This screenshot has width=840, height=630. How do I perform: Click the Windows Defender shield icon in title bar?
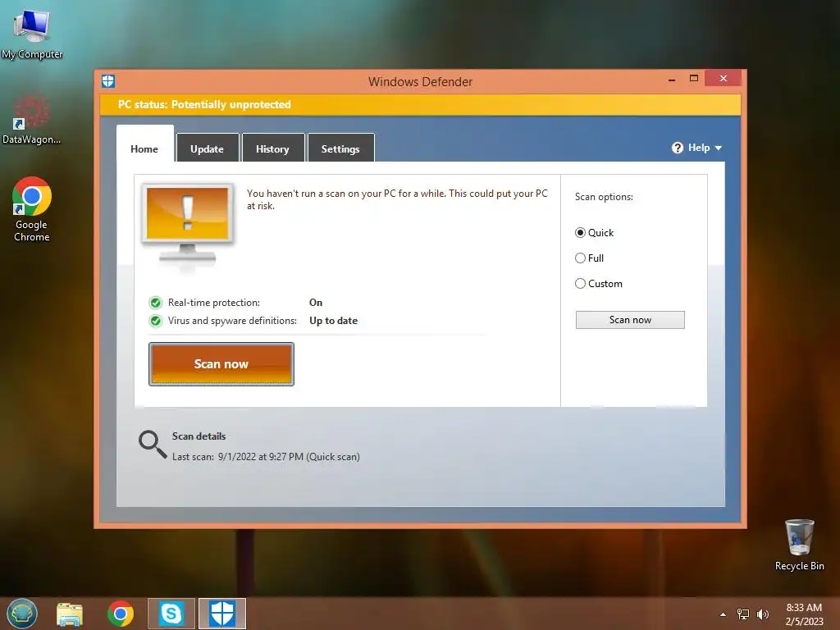[x=108, y=81]
